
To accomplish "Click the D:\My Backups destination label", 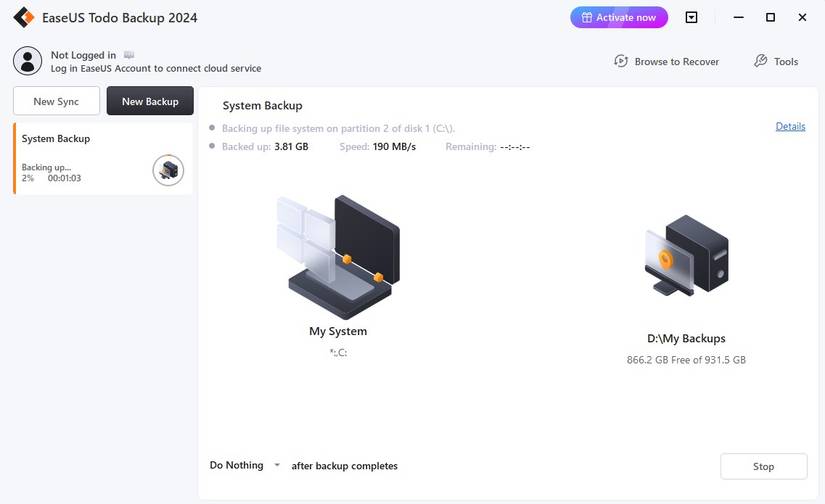I will (x=686, y=338).
